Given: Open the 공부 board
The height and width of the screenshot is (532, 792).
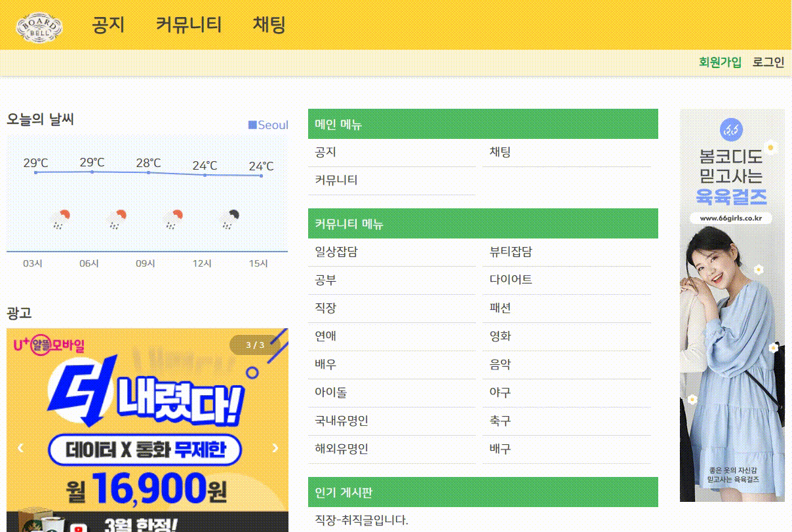Looking at the screenshot, I should click(391, 280).
